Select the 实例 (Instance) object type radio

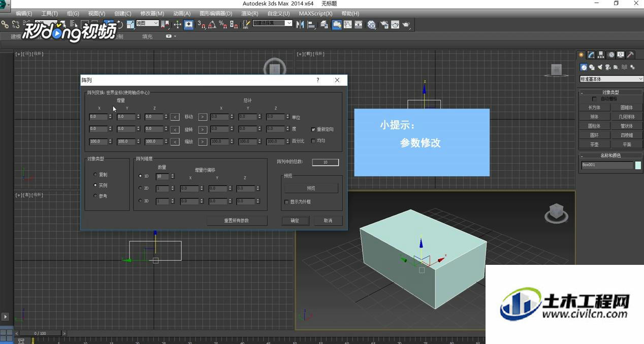pyautogui.click(x=95, y=185)
